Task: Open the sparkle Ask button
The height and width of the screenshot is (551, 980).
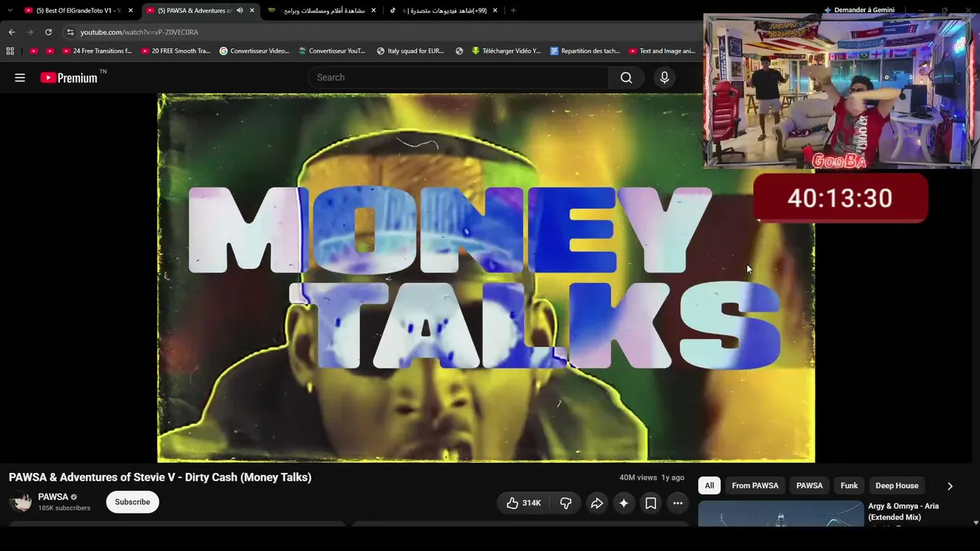Action: pyautogui.click(x=624, y=503)
